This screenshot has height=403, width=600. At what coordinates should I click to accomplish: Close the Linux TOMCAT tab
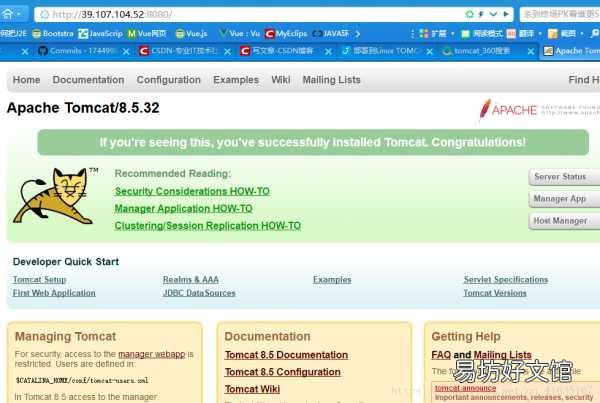429,51
